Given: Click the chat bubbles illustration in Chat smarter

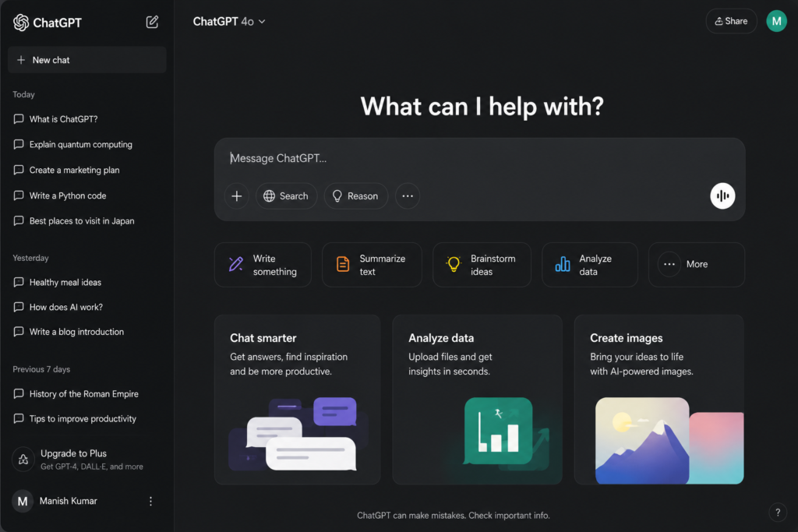Looking at the screenshot, I should [x=298, y=434].
